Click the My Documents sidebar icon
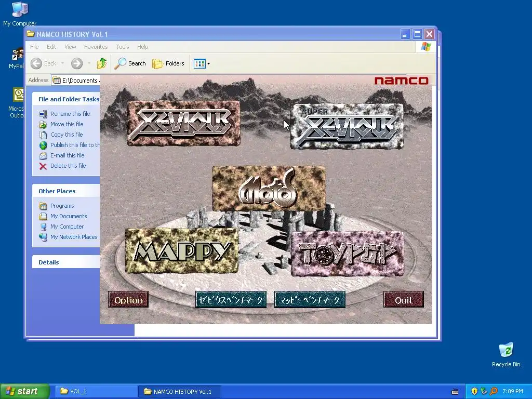The width and height of the screenshot is (532, 399). point(43,217)
